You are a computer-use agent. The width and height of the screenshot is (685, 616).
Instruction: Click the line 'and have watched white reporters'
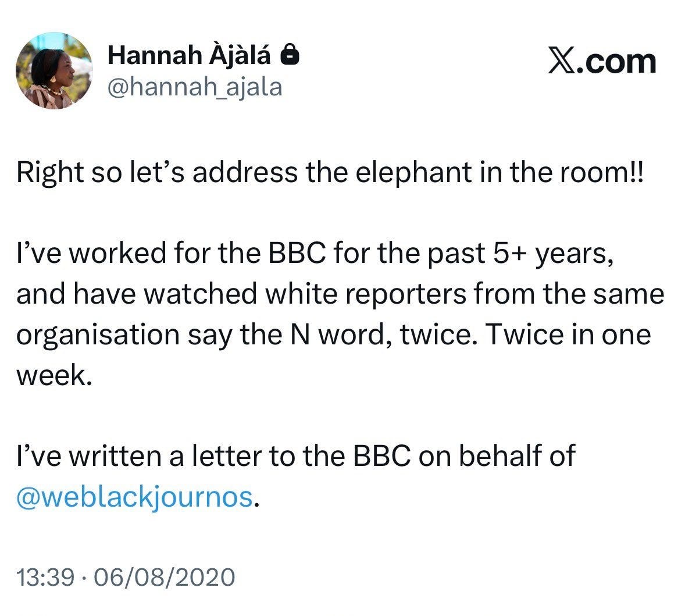point(340,294)
